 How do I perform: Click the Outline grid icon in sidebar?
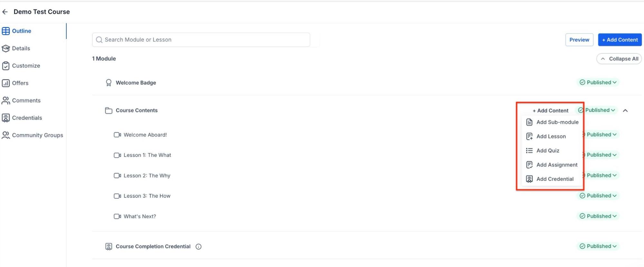(x=6, y=31)
